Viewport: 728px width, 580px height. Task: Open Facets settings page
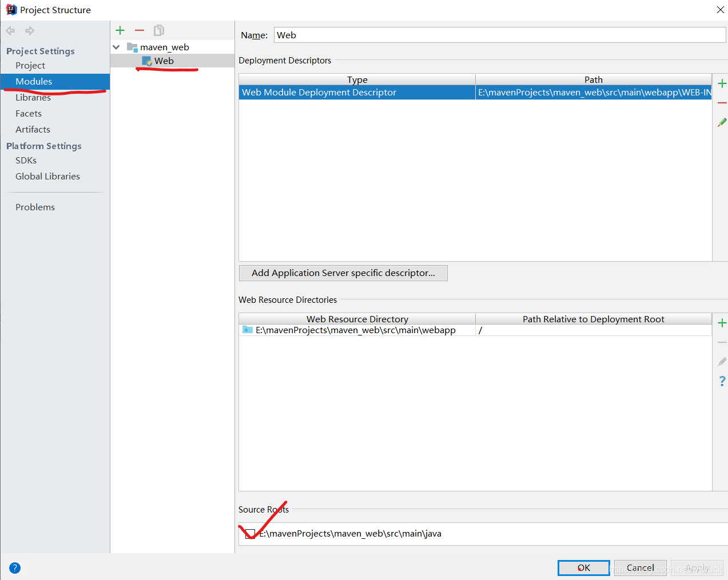pos(29,114)
